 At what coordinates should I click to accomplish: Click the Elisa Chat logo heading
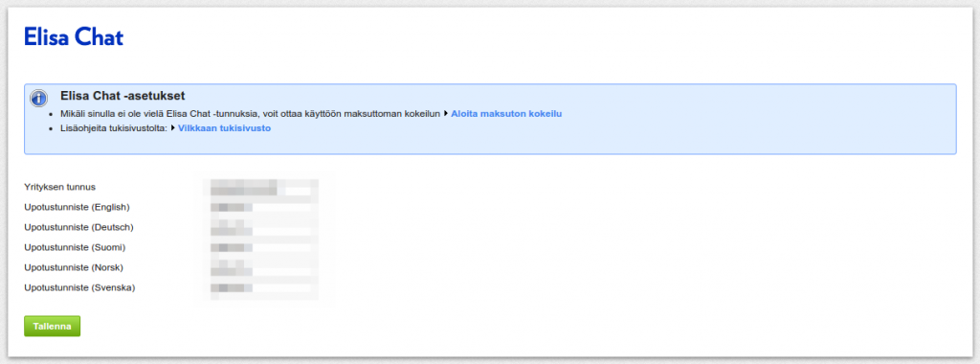[x=74, y=37]
